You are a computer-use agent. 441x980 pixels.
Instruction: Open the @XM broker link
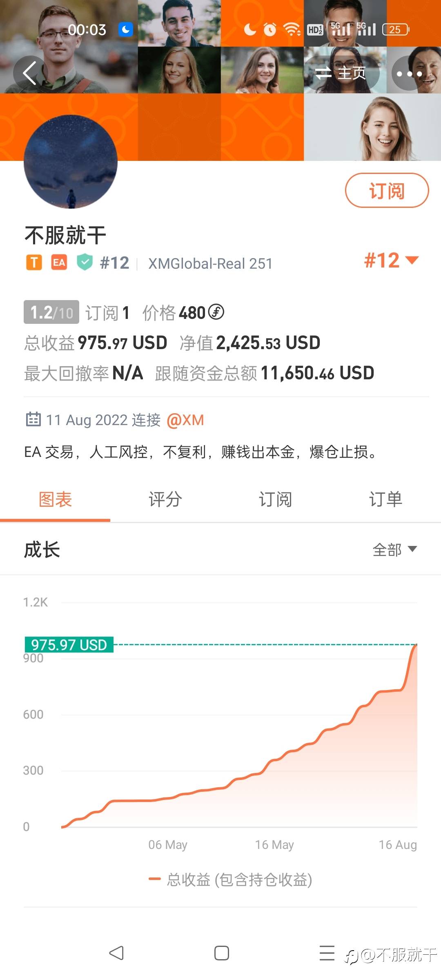click(185, 420)
